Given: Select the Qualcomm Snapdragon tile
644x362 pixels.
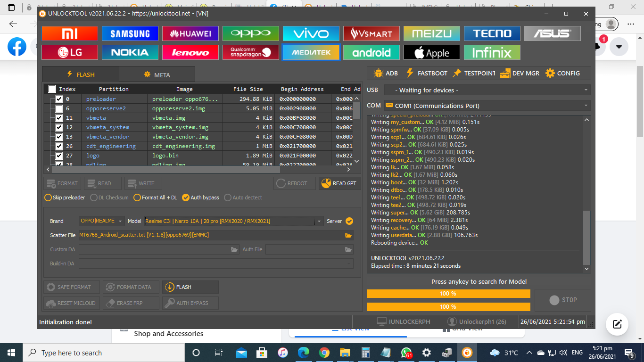Looking at the screenshot, I should tap(251, 52).
